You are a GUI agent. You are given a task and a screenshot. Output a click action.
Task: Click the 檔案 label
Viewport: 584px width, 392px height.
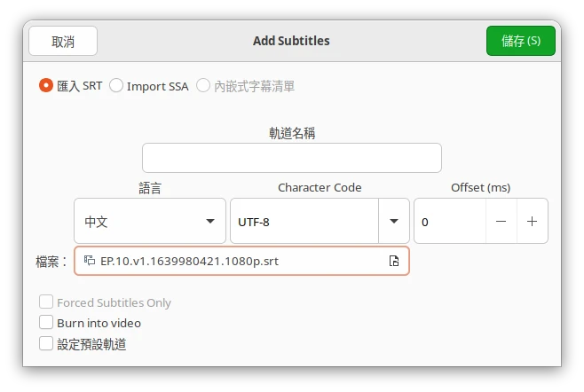pyautogui.click(x=51, y=261)
